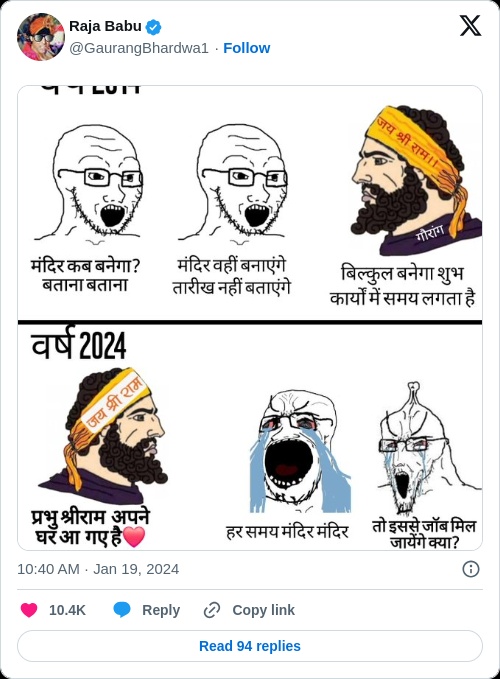500x679 pixels.
Task: Click the Copy link text
Action: (263, 610)
